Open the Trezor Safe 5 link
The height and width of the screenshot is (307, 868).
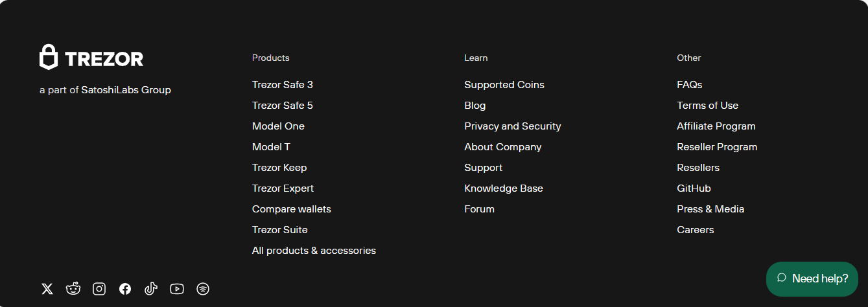[283, 106]
